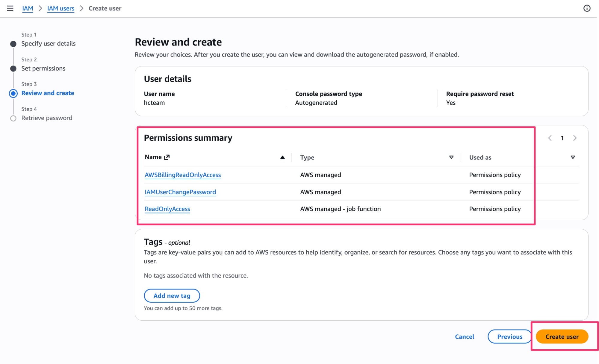Go to previous permissions page arrow
Viewport: 599px width, 364px height.
tap(550, 138)
